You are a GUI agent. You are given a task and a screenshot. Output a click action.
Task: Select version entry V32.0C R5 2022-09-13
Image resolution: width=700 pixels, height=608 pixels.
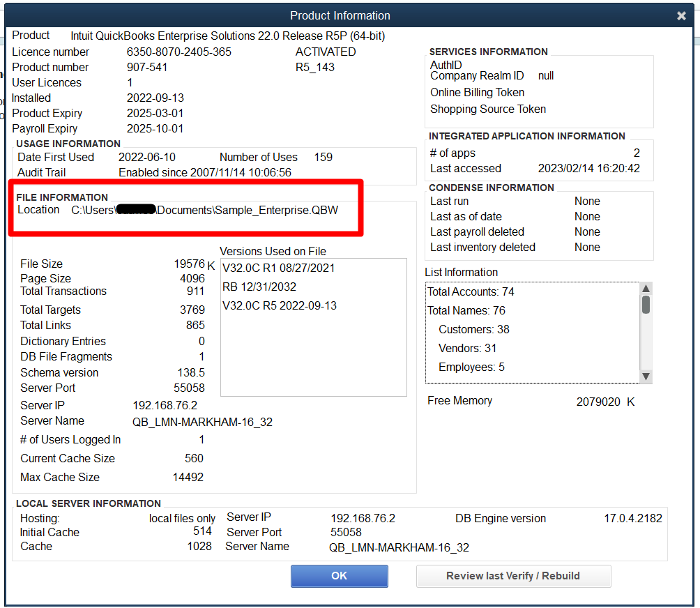click(x=280, y=306)
